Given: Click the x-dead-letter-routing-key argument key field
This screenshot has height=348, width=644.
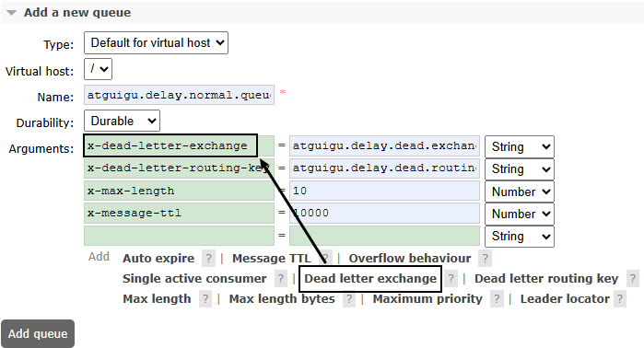Looking at the screenshot, I should point(179,168).
